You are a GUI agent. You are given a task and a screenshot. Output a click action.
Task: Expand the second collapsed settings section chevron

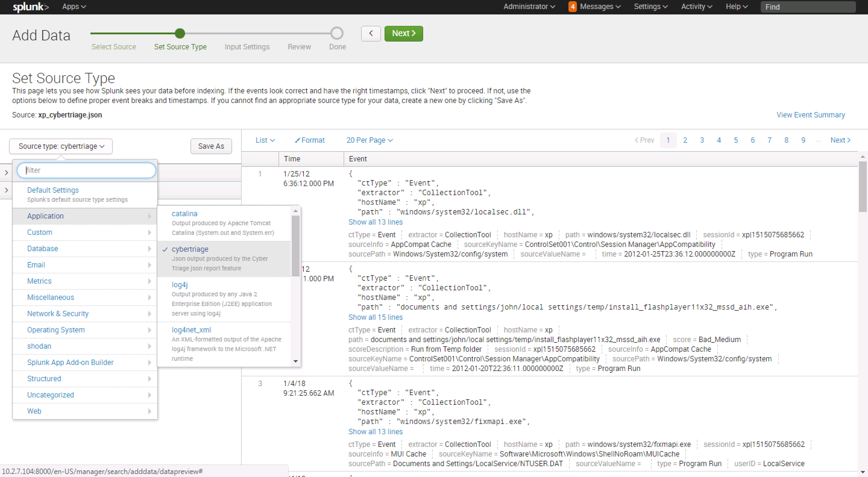coord(6,190)
